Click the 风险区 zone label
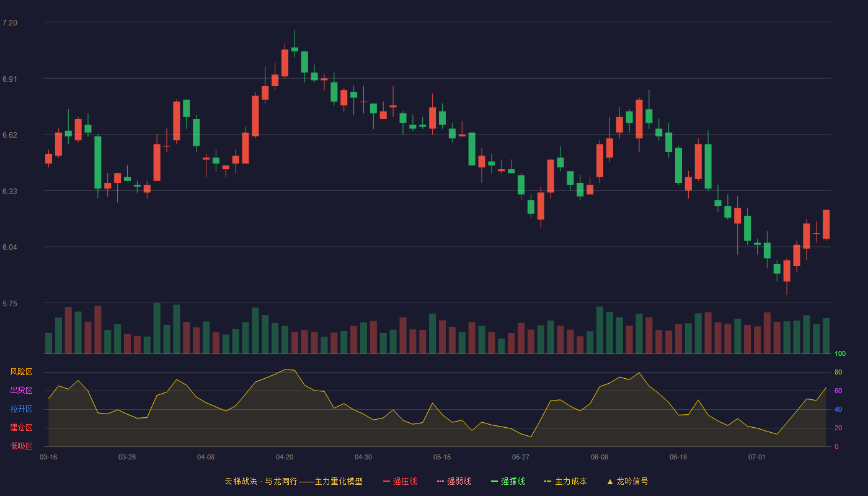Image resolution: width=868 pixels, height=496 pixels. click(x=21, y=372)
